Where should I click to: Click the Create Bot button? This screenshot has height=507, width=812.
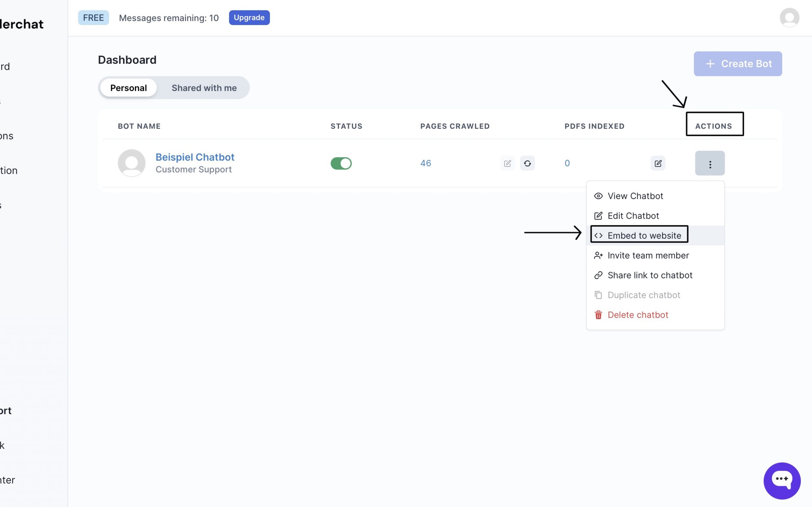tap(738, 63)
